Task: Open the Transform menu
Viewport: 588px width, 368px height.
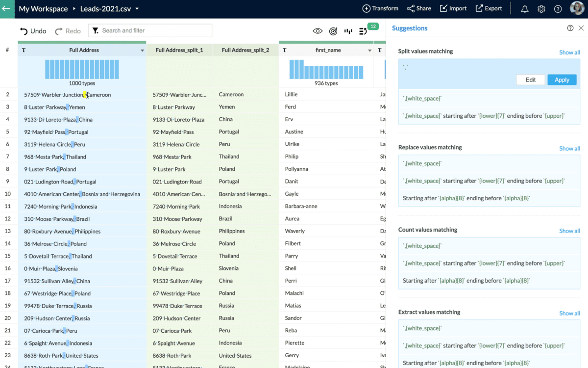Action: click(380, 8)
